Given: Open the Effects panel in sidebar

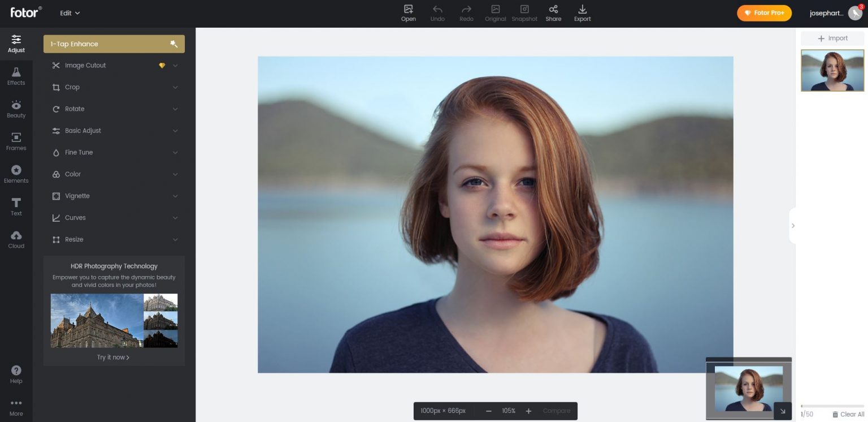Looking at the screenshot, I should click(16, 76).
